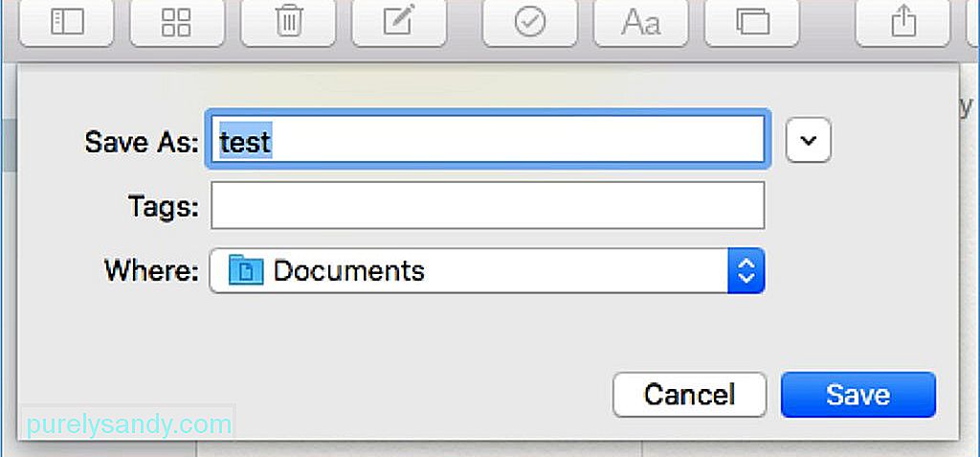Click the "Save As:" label
Image resolution: width=980 pixels, height=457 pixels.
pos(142,142)
